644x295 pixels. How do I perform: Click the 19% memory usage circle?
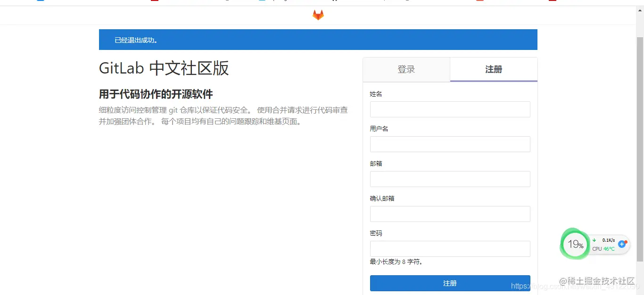tap(575, 244)
